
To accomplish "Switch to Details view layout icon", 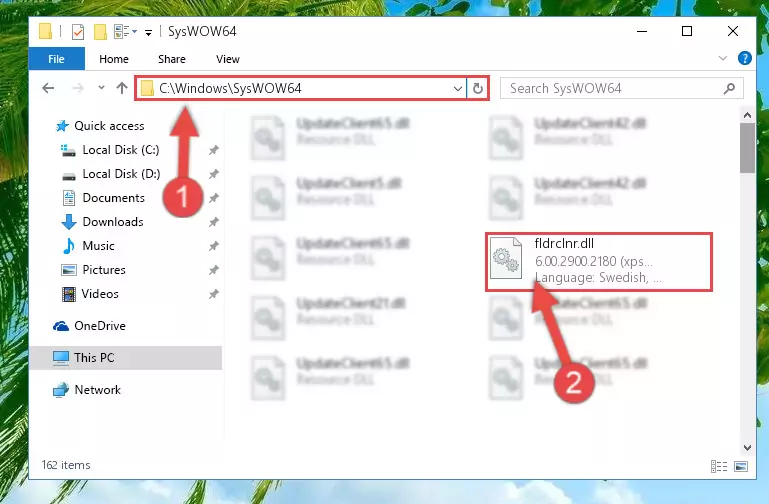I will (719, 467).
